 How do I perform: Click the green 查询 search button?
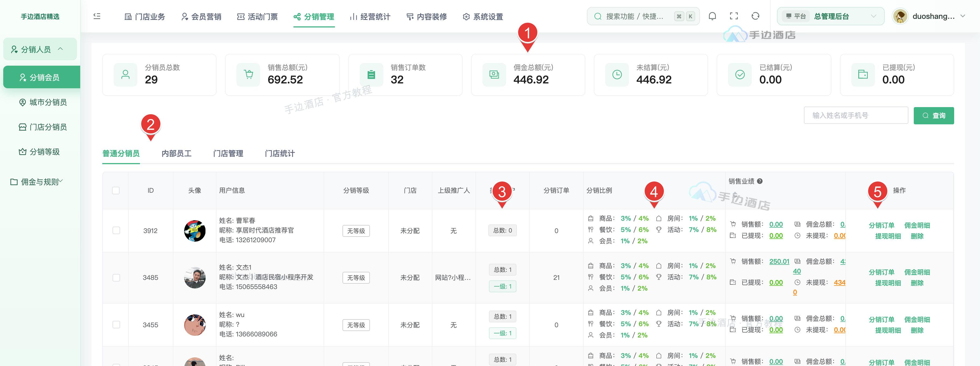pos(934,116)
